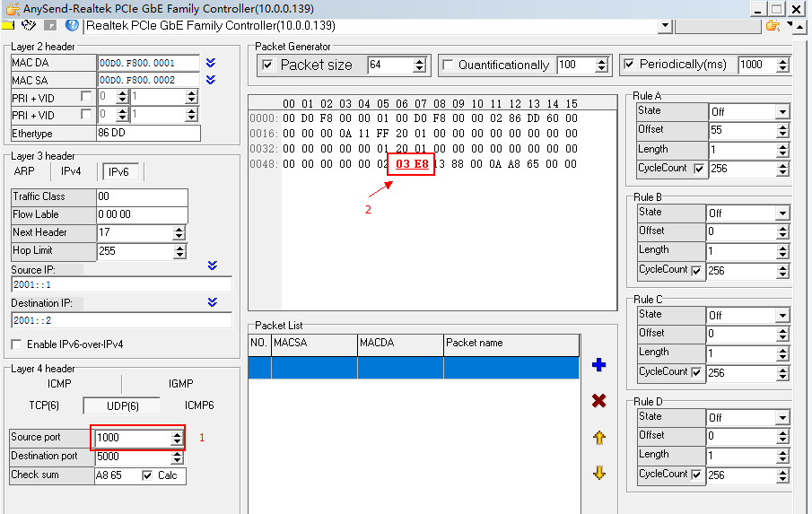Expand MAC SA options with blue chevron

click(x=211, y=80)
